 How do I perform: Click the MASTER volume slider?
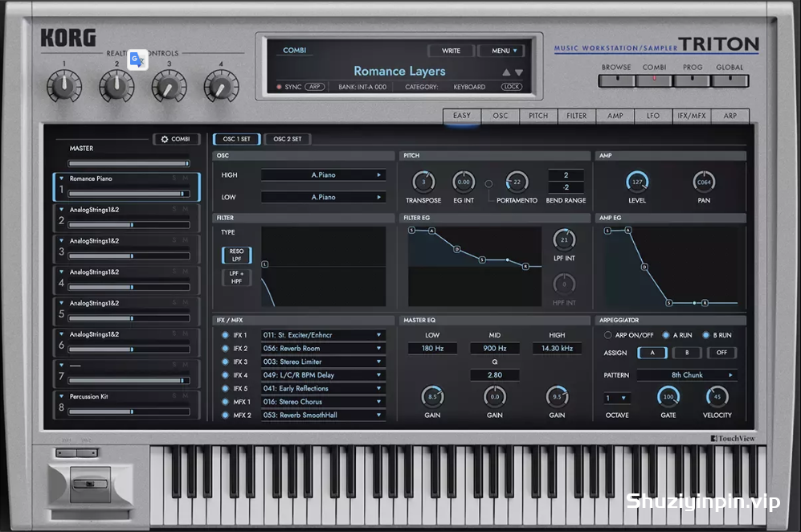point(129,163)
